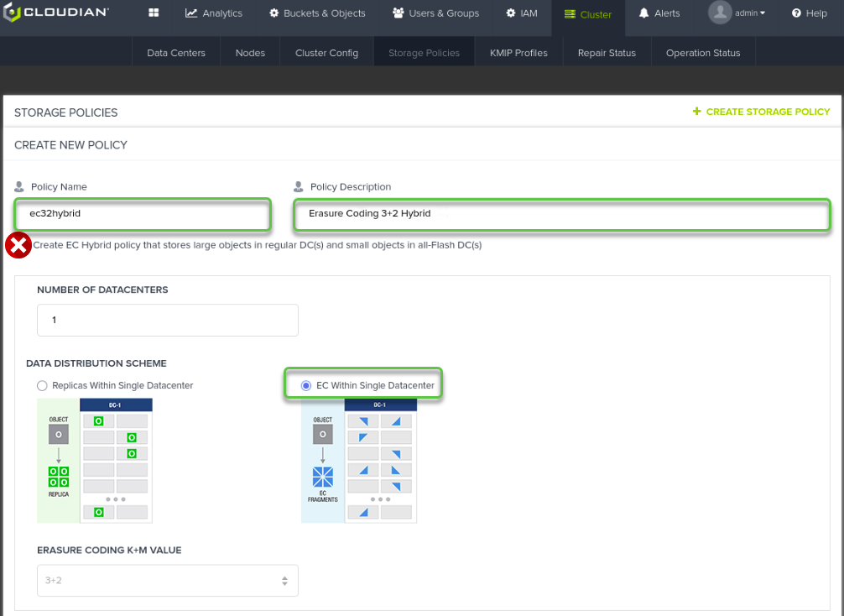Open the Analytics menu

(214, 13)
